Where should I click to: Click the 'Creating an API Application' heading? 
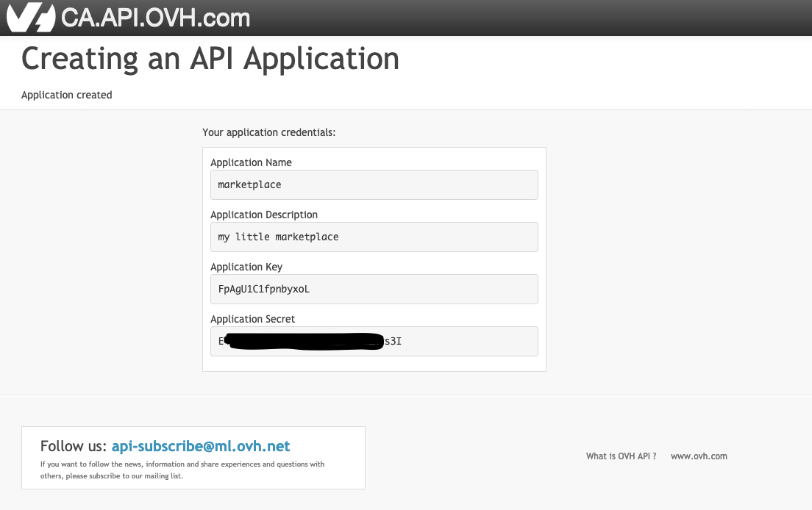tap(210, 59)
